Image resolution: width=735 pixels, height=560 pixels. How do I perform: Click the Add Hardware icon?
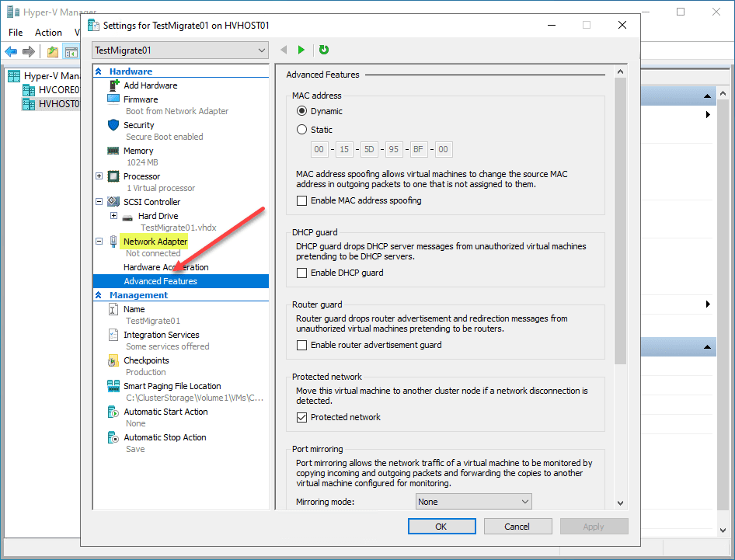point(114,85)
